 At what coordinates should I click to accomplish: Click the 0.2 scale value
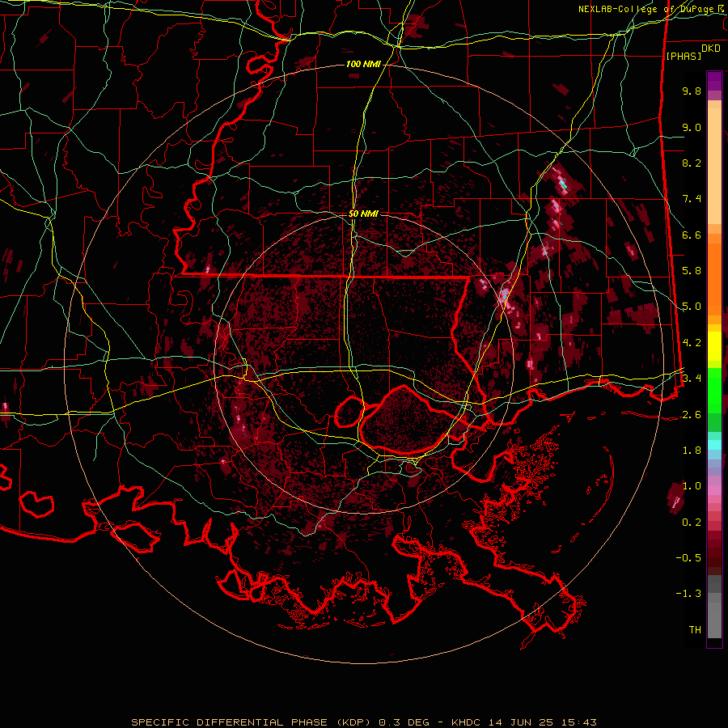click(x=692, y=523)
